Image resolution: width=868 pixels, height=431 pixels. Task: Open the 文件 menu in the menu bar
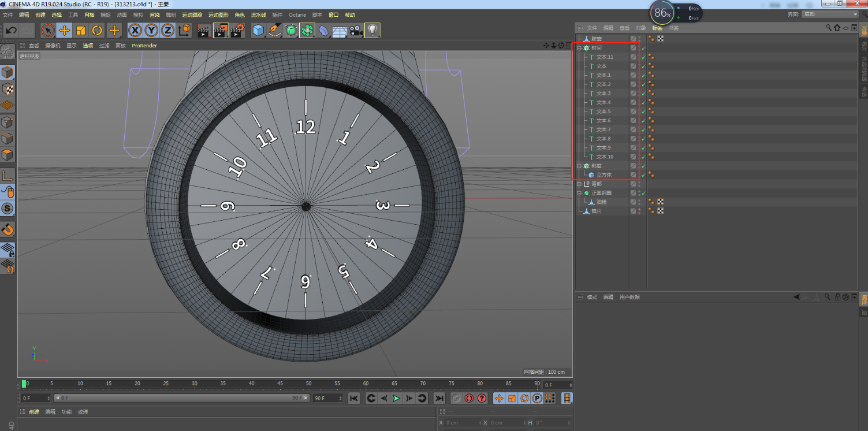point(8,14)
